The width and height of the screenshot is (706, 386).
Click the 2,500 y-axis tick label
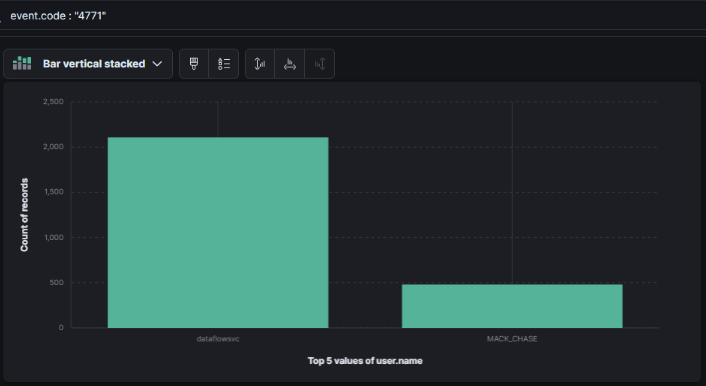pos(53,102)
